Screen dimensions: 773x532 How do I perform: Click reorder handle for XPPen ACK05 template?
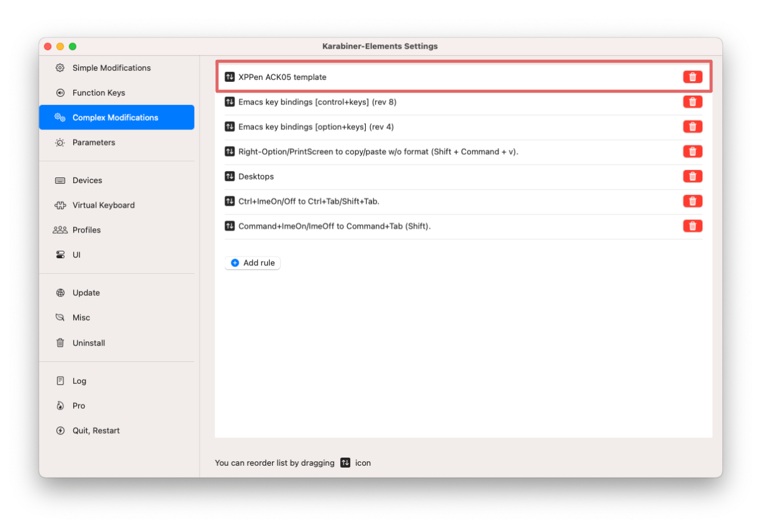point(230,77)
